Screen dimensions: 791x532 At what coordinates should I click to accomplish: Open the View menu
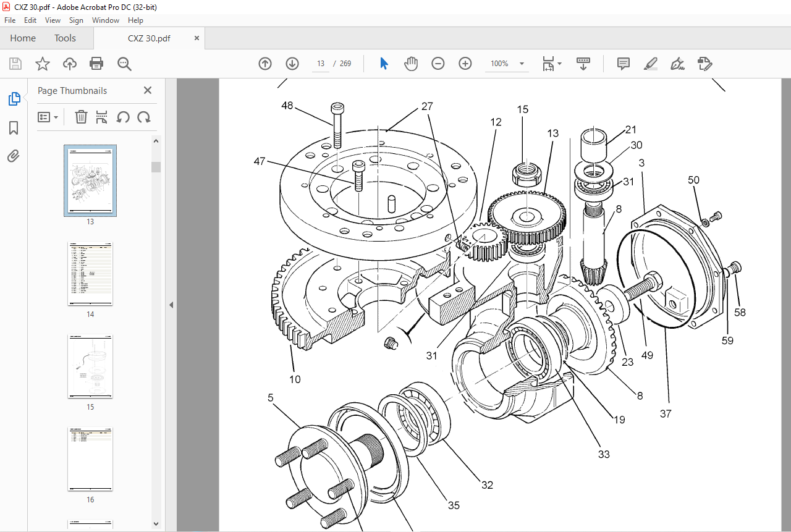pos(53,20)
